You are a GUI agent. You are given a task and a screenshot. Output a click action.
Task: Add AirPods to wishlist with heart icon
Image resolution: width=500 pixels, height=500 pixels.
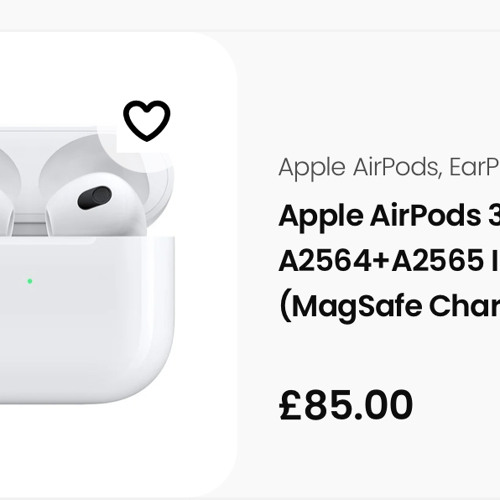coord(147,121)
